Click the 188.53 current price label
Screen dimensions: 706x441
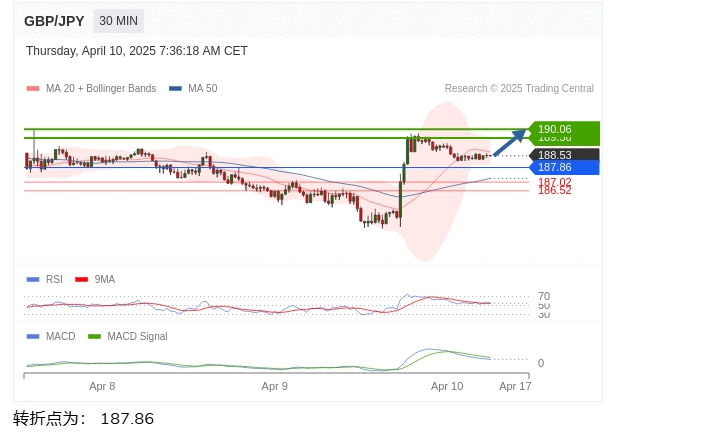(x=563, y=155)
